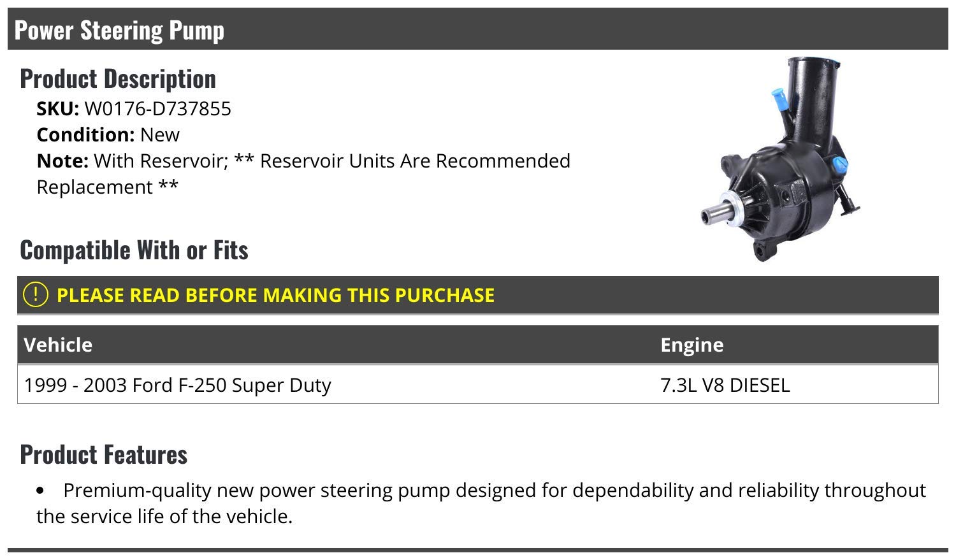The width and height of the screenshot is (956, 560).
Task: Click the Compatible With or Fits heading
Action: 134,250
